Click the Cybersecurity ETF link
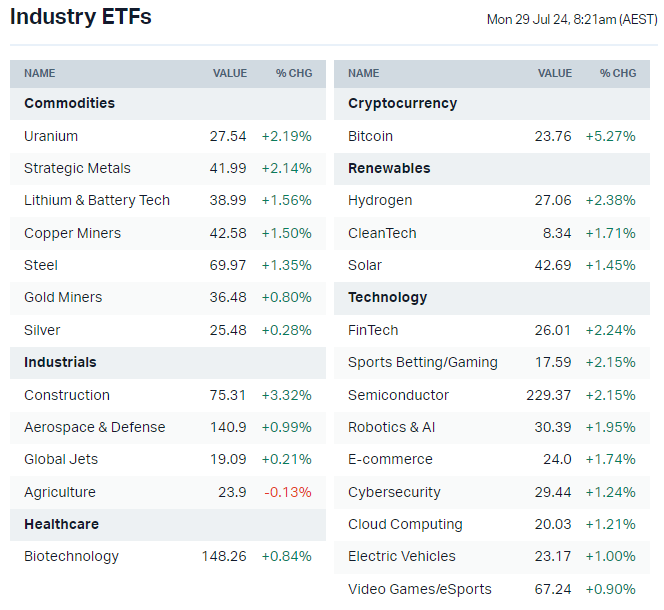Image resolution: width=664 pixels, height=610 pixels. [394, 492]
